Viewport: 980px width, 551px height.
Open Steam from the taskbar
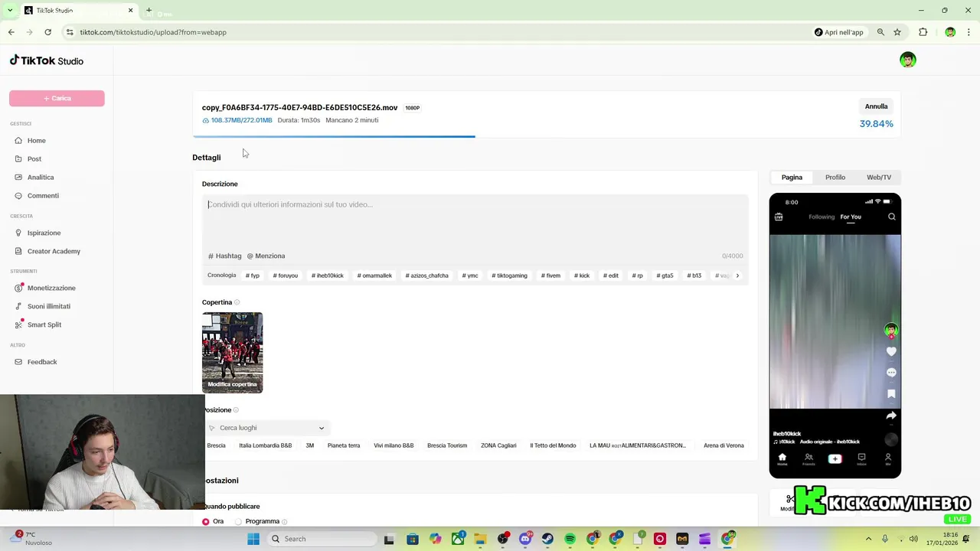[x=547, y=539]
